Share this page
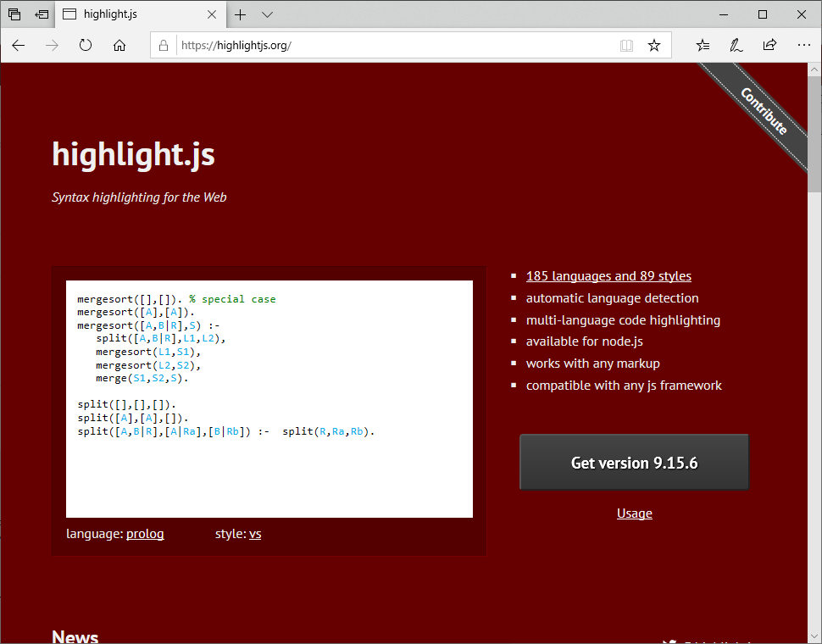Screen dimensions: 822x644 tap(769, 46)
